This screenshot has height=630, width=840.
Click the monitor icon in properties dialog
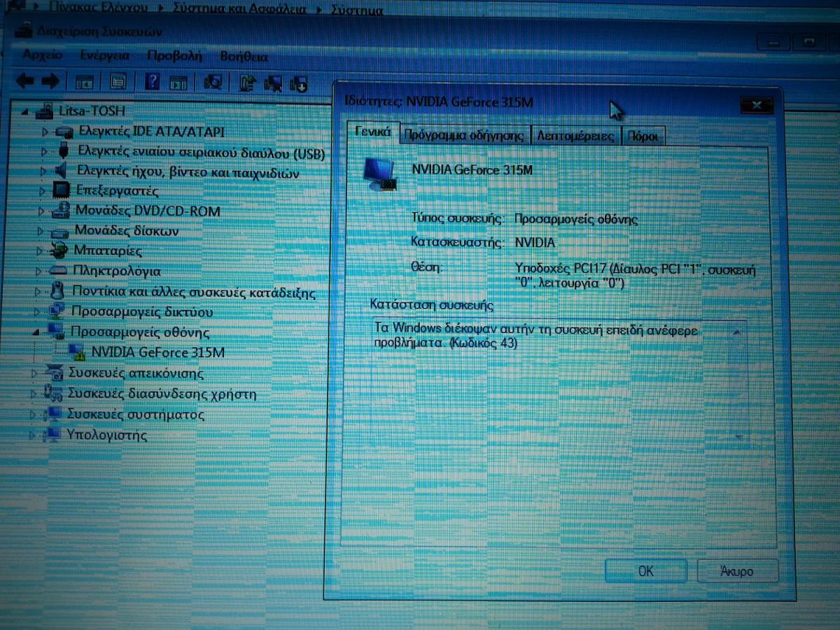(x=381, y=174)
